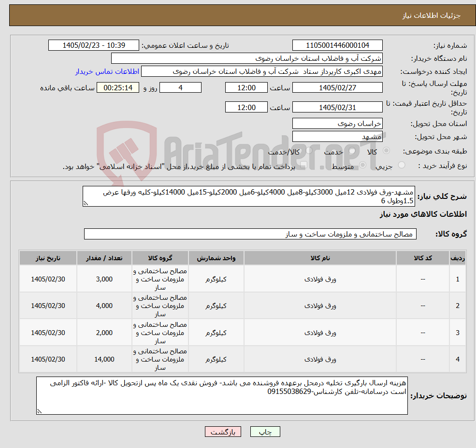Click the واحد شمارش column header
Viewport: 476px width, 448px height.
coord(216,258)
